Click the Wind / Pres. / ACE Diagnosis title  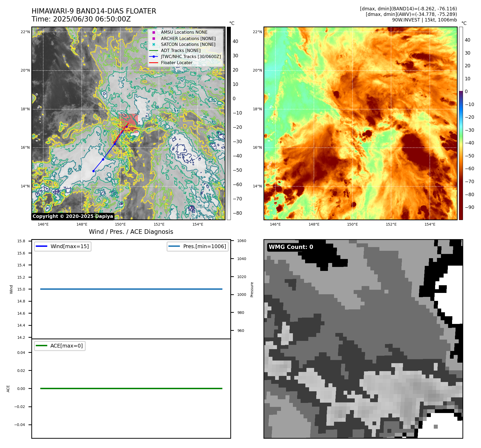pos(131,232)
